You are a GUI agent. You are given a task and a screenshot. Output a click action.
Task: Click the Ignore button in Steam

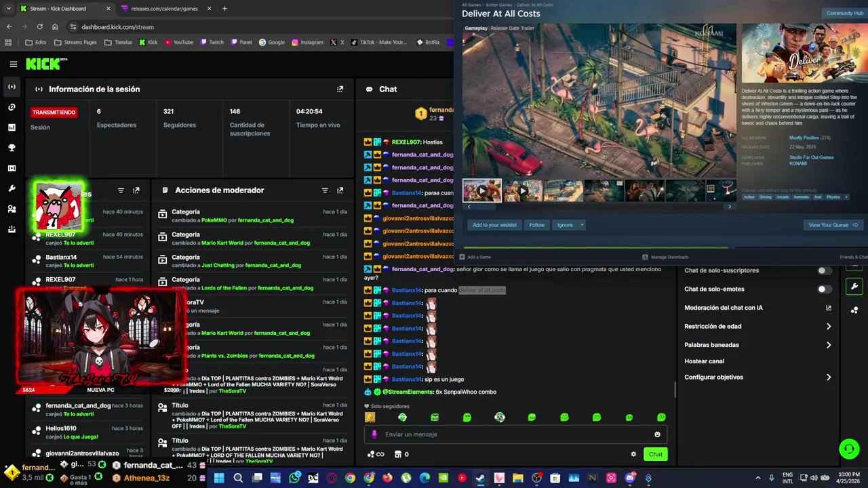[565, 225]
